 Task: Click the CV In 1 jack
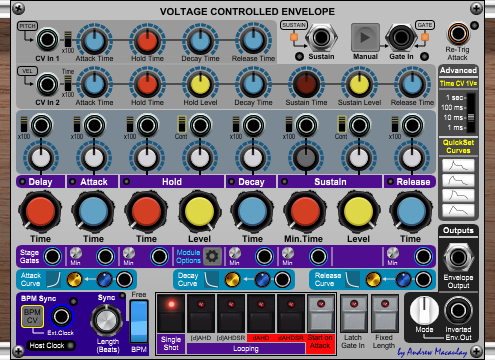tap(47, 40)
